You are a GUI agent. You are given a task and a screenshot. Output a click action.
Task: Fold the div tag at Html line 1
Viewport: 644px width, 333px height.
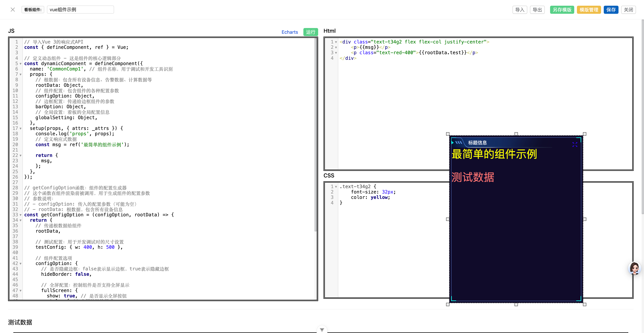point(336,42)
